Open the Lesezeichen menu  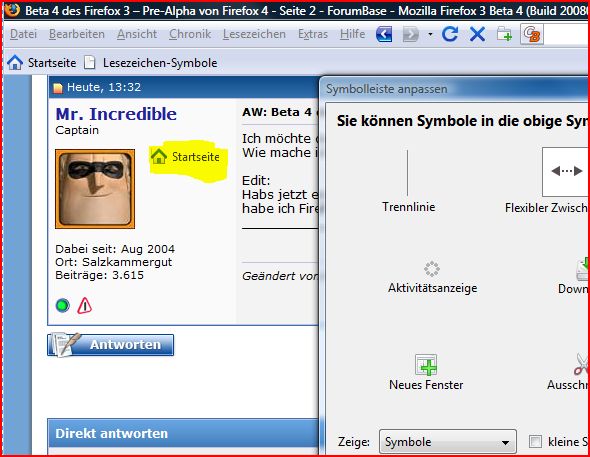254,34
